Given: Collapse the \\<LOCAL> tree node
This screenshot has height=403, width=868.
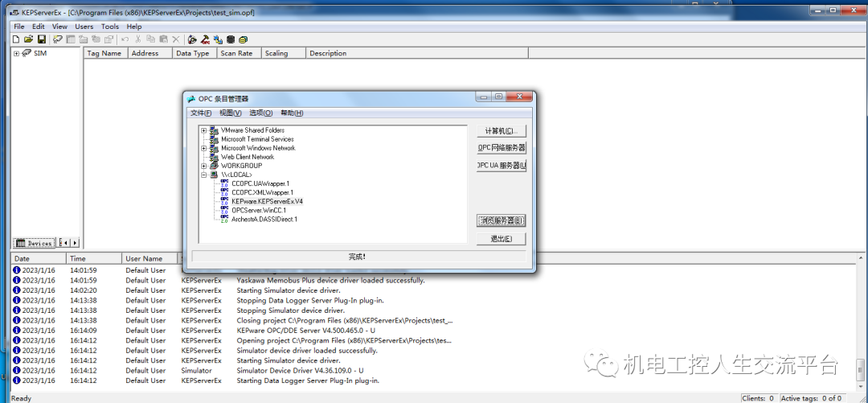Looking at the screenshot, I should pyautogui.click(x=204, y=175).
